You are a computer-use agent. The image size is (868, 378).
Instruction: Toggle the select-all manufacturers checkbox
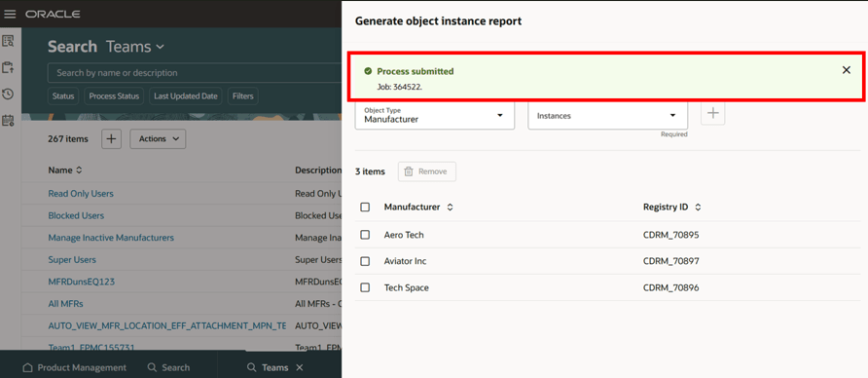click(365, 208)
